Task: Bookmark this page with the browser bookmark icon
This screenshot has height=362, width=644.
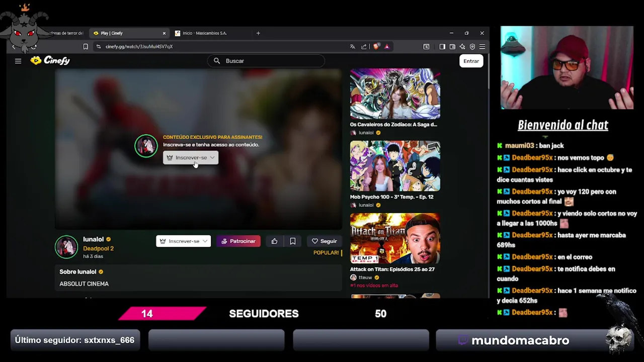Action: pyautogui.click(x=86, y=47)
